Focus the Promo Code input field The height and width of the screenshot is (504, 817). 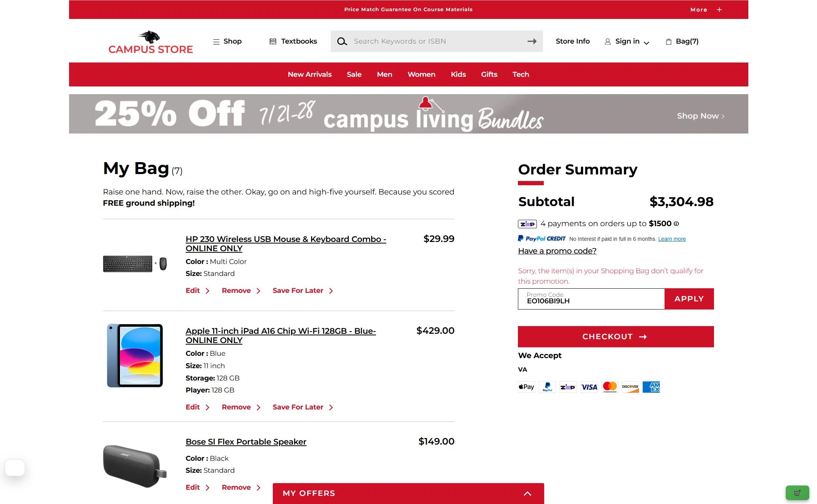[591, 299]
